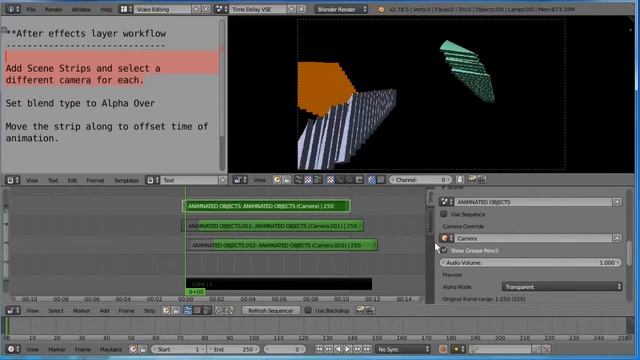Open the Time Delay VSE scene field
Image resolution: width=640 pixels, height=360 pixels.
pos(258,9)
